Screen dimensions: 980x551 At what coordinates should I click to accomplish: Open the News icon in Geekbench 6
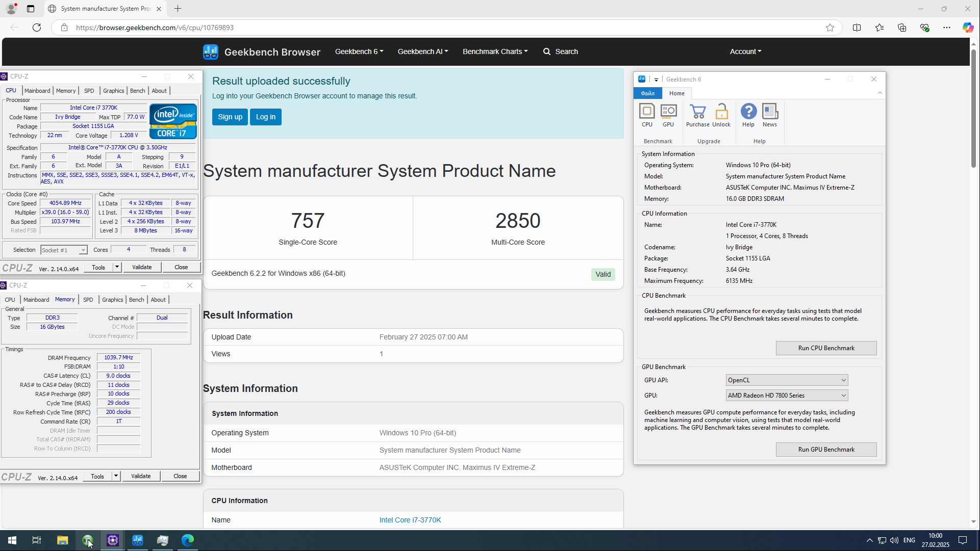770,115
